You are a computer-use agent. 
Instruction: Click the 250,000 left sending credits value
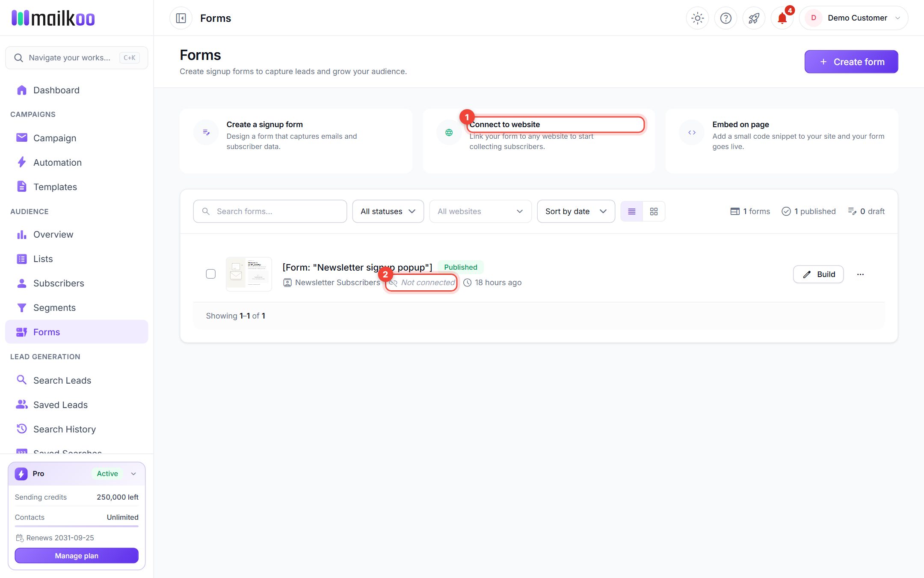point(117,497)
